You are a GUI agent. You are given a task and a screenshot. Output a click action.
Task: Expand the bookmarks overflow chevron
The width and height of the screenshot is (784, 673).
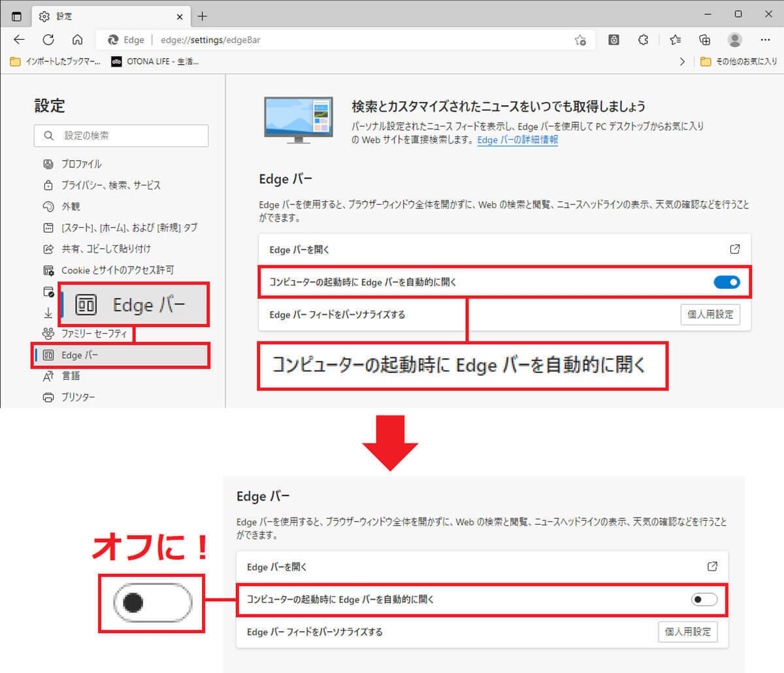pos(683,61)
